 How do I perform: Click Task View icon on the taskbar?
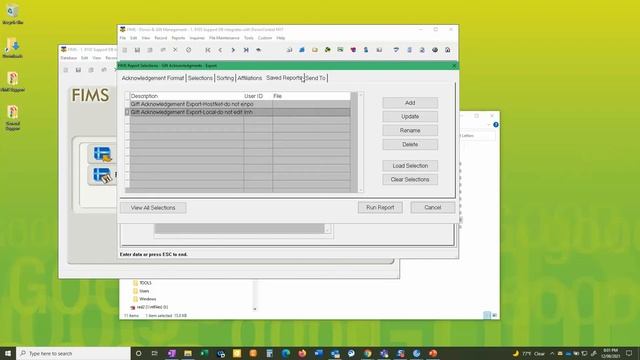click(155, 353)
